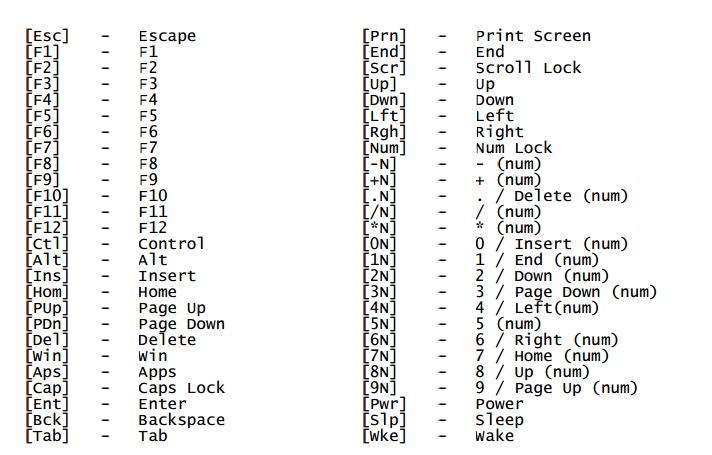This screenshot has width=712, height=455.
Task: Click the [Bck] Backspace code
Action: tap(47, 420)
